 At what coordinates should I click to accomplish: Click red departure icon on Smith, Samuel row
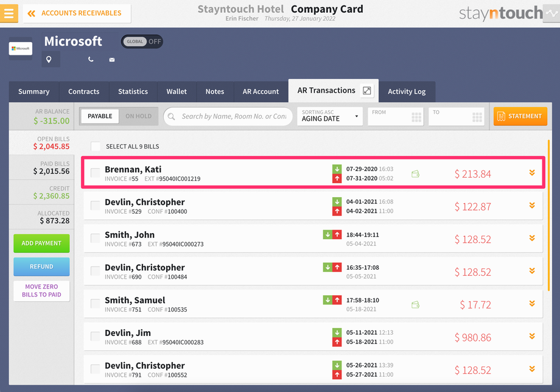pyautogui.click(x=337, y=300)
